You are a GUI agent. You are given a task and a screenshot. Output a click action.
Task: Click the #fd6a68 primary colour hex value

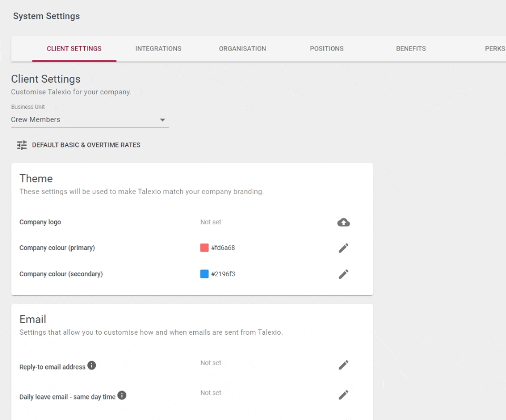tap(223, 248)
